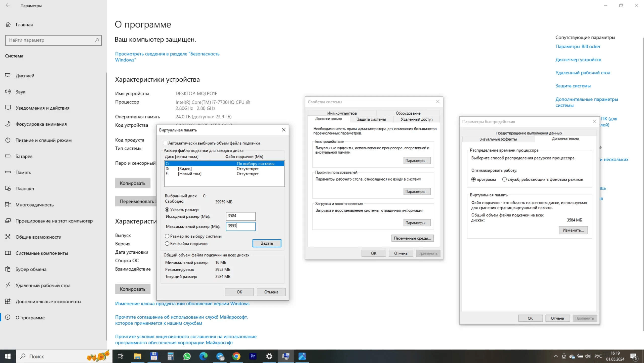
Task: Launch Adobe Premiere Pro taskbar icon
Action: [253, 356]
